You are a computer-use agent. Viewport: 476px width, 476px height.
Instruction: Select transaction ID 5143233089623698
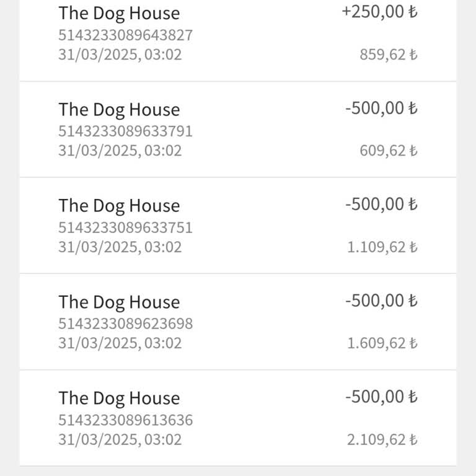click(x=125, y=324)
